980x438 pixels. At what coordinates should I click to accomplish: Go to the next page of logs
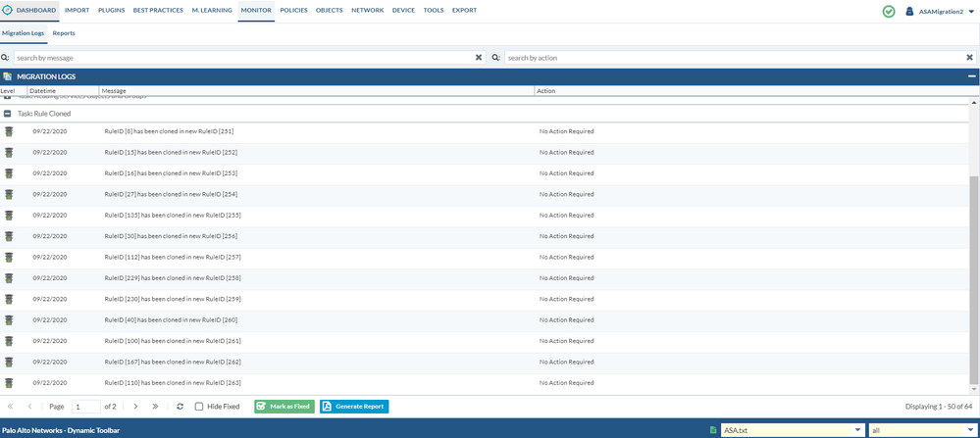(135, 406)
